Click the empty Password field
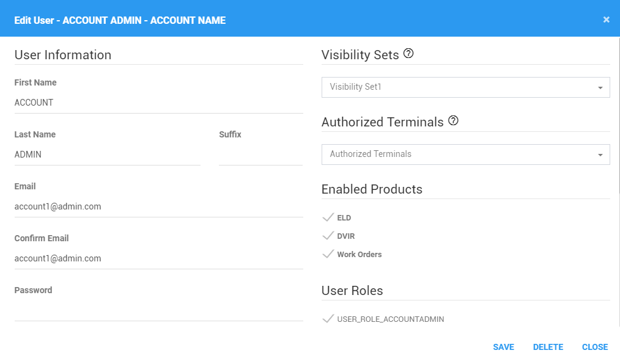 [158, 310]
